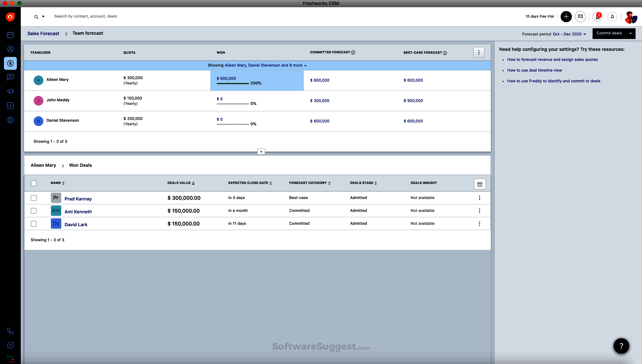
Task: Open Contacts from the left sidebar
Action: (x=10, y=49)
